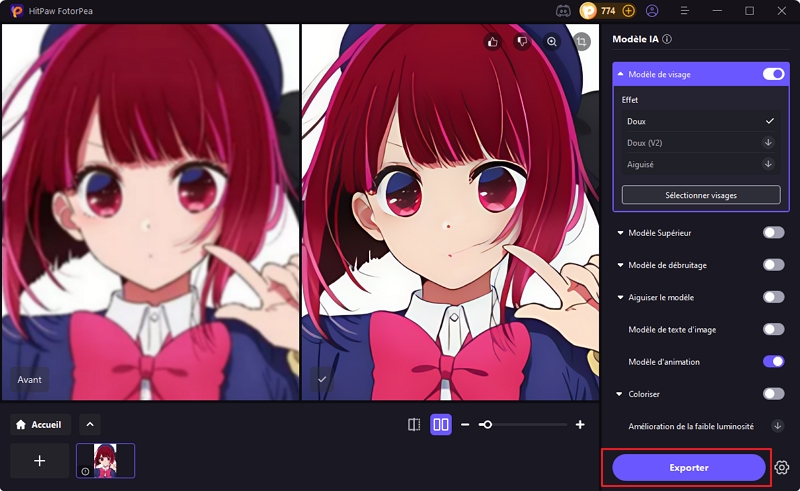
Task: Click the zoom slider handle
Action: [x=487, y=425]
